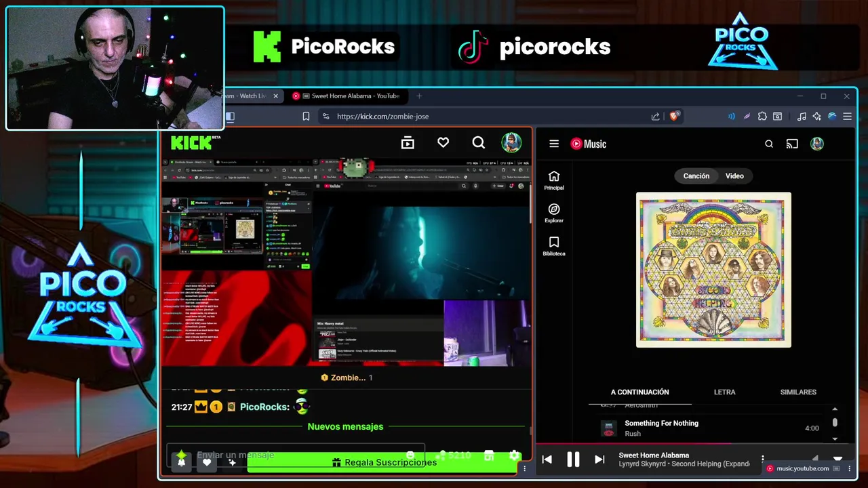Click the blue sound waves extension icon
The height and width of the screenshot is (488, 868).
(x=731, y=117)
